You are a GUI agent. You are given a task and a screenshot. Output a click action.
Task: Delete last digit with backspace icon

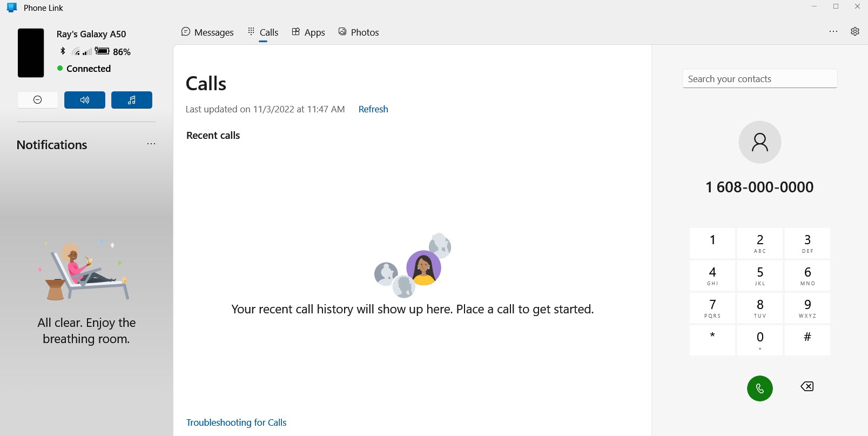pos(807,386)
